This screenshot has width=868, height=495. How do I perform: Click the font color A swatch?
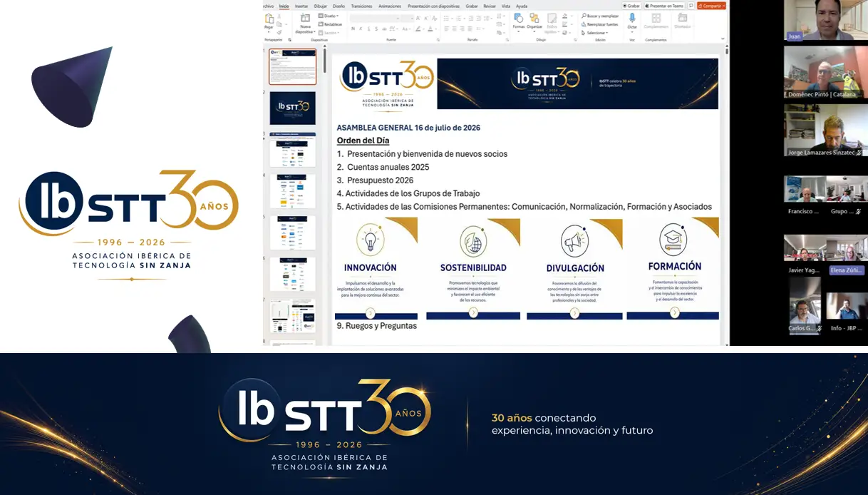[x=430, y=29]
